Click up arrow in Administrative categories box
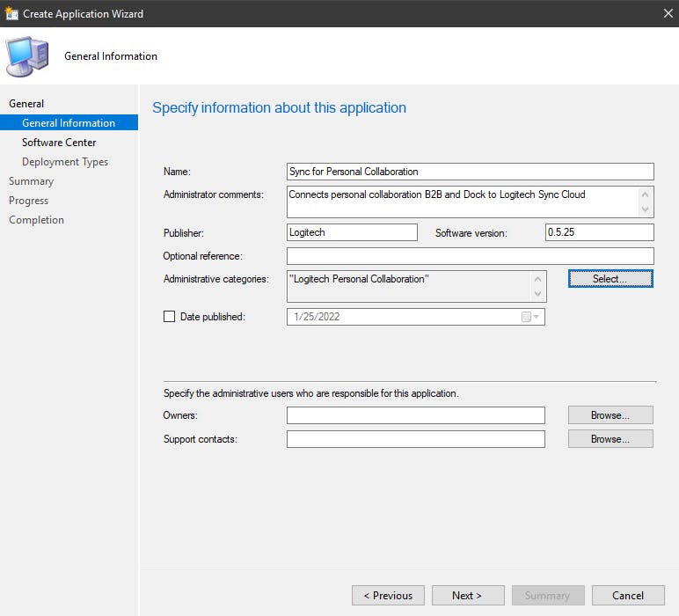 (x=537, y=280)
